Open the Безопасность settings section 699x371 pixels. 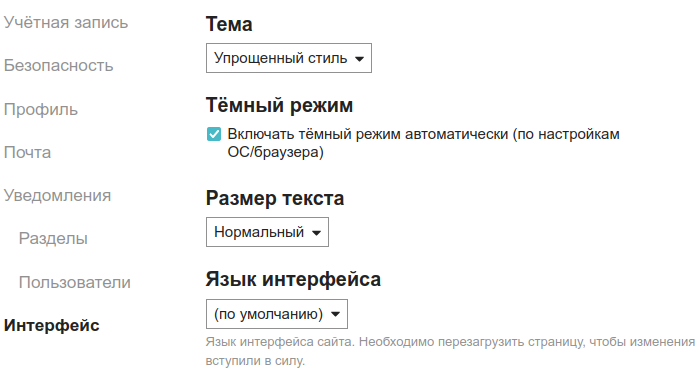click(58, 66)
